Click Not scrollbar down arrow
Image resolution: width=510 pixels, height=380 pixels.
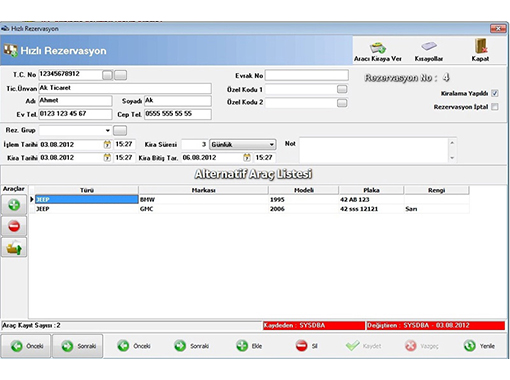click(x=452, y=158)
